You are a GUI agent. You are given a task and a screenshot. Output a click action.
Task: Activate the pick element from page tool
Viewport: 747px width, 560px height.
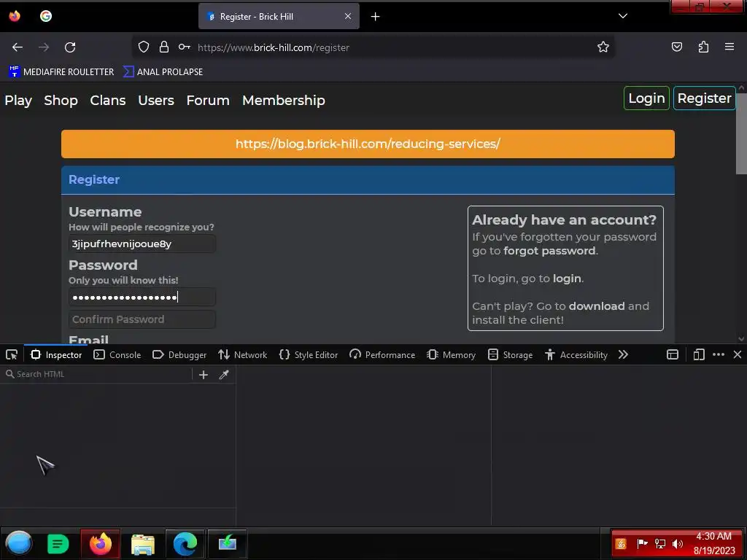(12, 355)
